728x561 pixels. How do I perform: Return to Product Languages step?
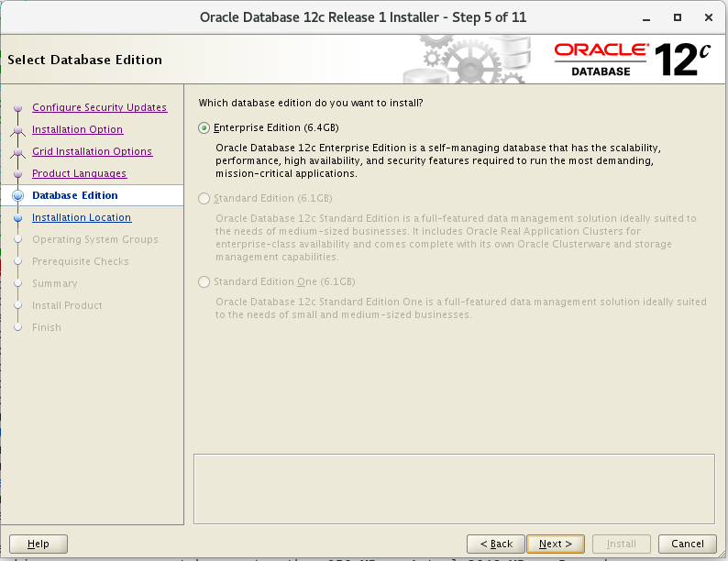(x=79, y=173)
